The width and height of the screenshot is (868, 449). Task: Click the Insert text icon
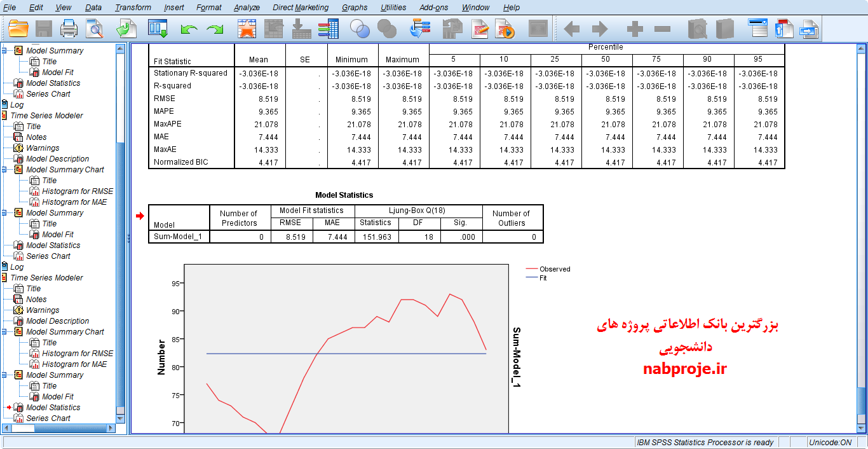click(810, 29)
